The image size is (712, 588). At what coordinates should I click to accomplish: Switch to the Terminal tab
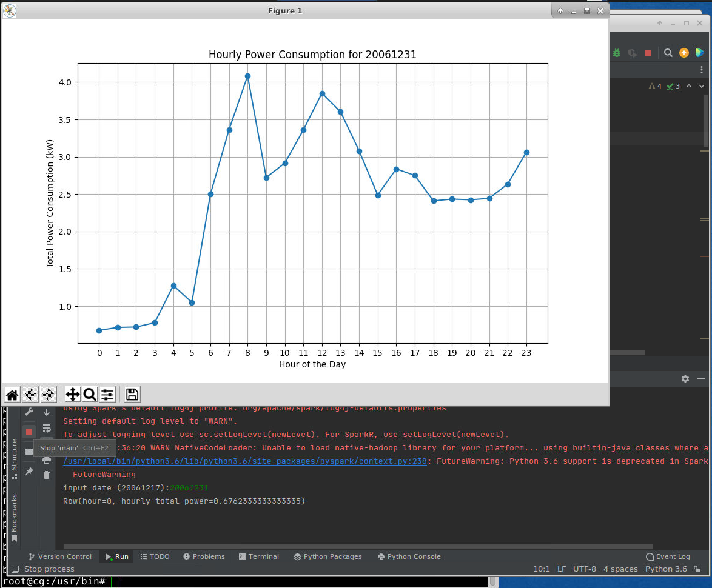[259, 556]
